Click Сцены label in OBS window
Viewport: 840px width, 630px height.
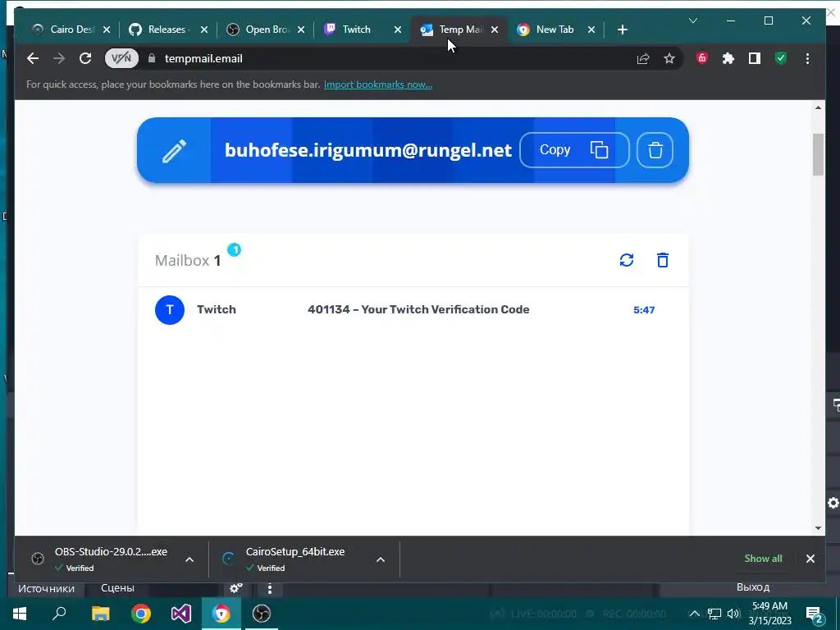(x=117, y=588)
